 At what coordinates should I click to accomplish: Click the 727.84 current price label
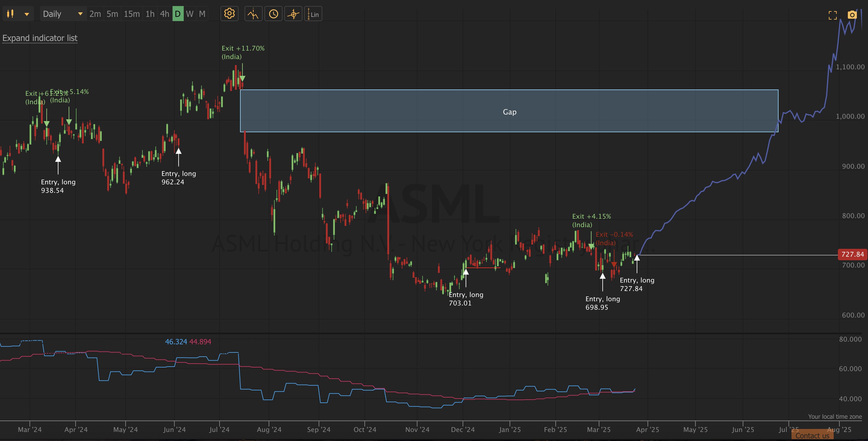[852, 254]
